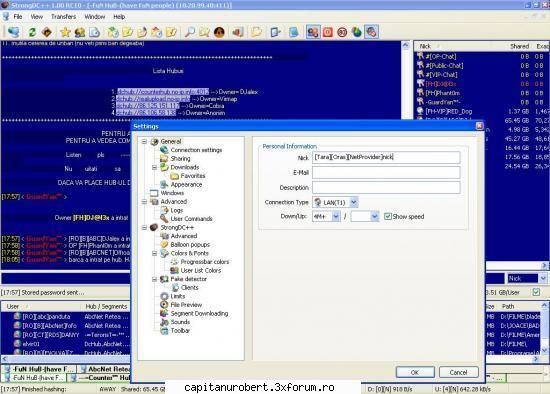The height and width of the screenshot is (394, 550).
Task: Open the Transfers menu
Action: coord(63,16)
